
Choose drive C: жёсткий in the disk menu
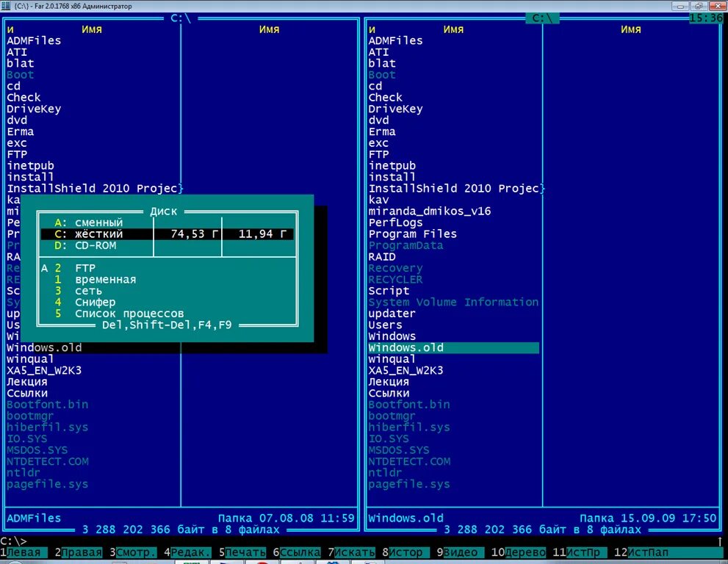coord(167,234)
